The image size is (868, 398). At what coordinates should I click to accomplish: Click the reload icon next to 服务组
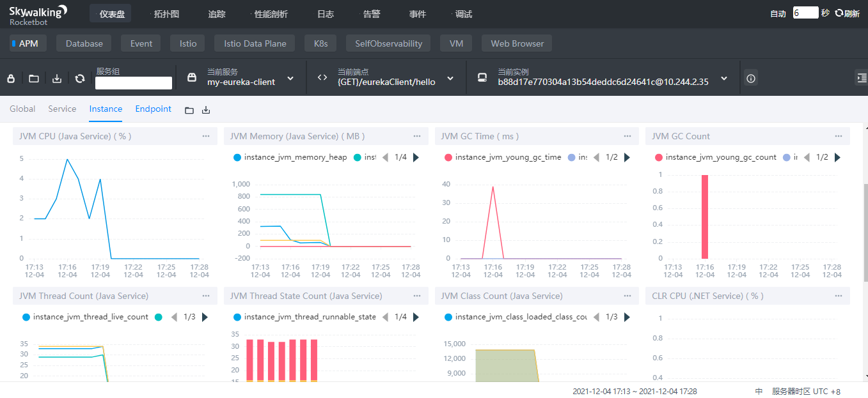(x=80, y=79)
